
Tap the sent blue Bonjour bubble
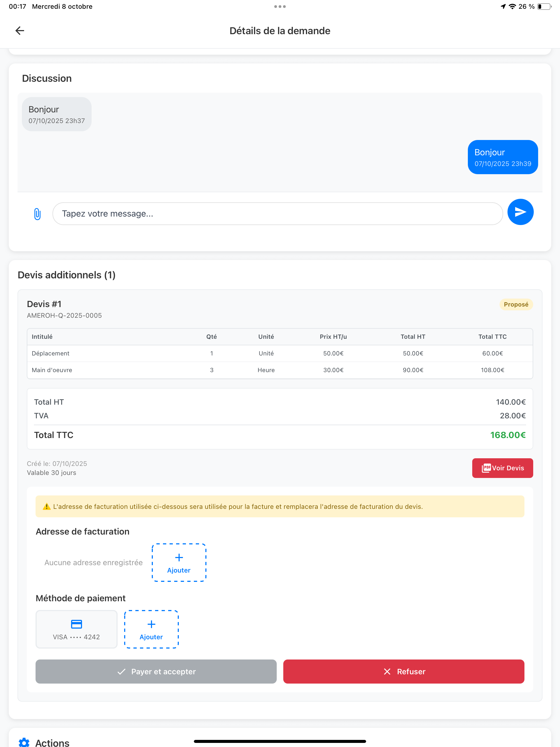tap(503, 157)
